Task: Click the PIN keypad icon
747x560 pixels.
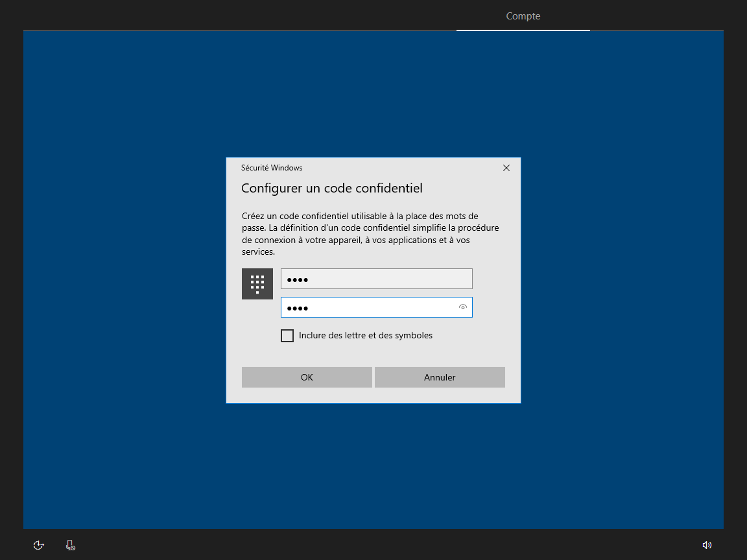Action: coord(257,284)
